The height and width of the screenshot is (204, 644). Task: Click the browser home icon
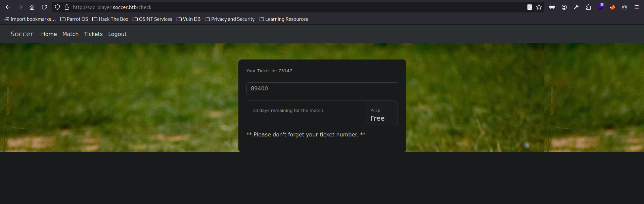coord(32,7)
